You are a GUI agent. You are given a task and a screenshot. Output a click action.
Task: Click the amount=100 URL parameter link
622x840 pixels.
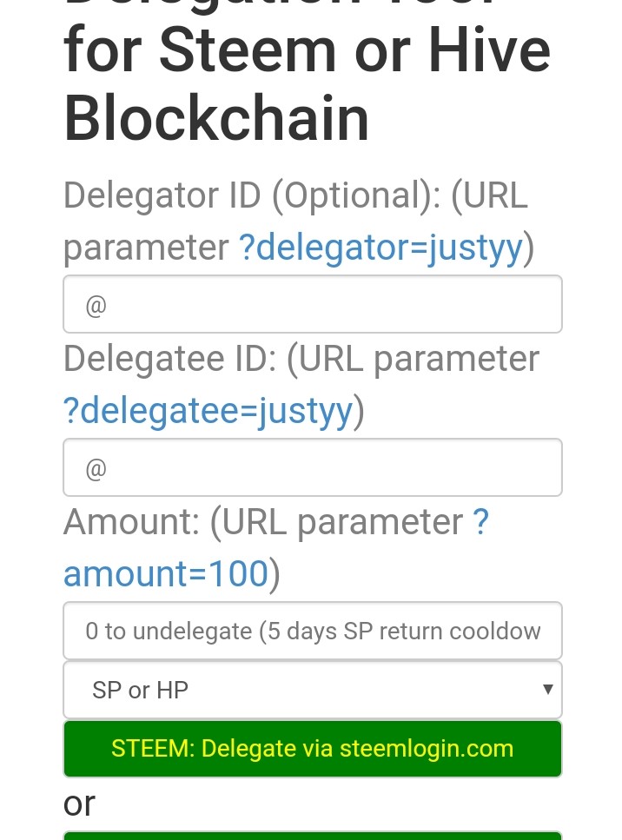coord(165,574)
